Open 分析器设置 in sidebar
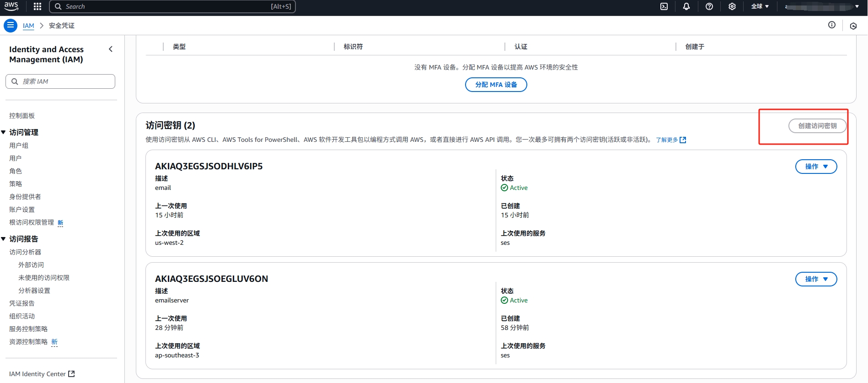Viewport: 868px width, 383px height. [34, 291]
